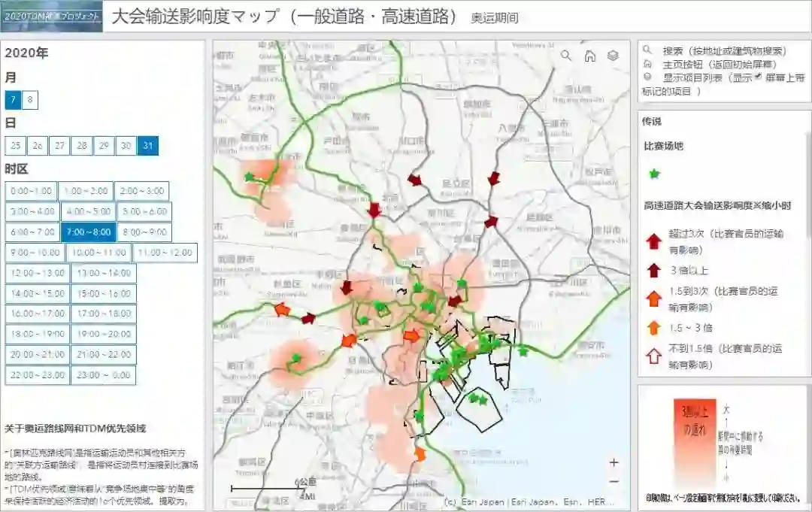
Task: Click the orange 1.5~3倍 arrow legend icon
Action: click(x=654, y=327)
